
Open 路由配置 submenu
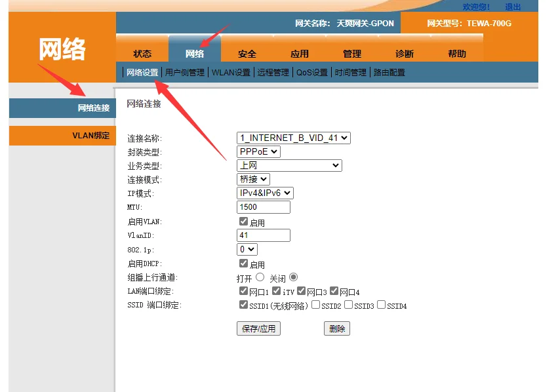tap(389, 73)
